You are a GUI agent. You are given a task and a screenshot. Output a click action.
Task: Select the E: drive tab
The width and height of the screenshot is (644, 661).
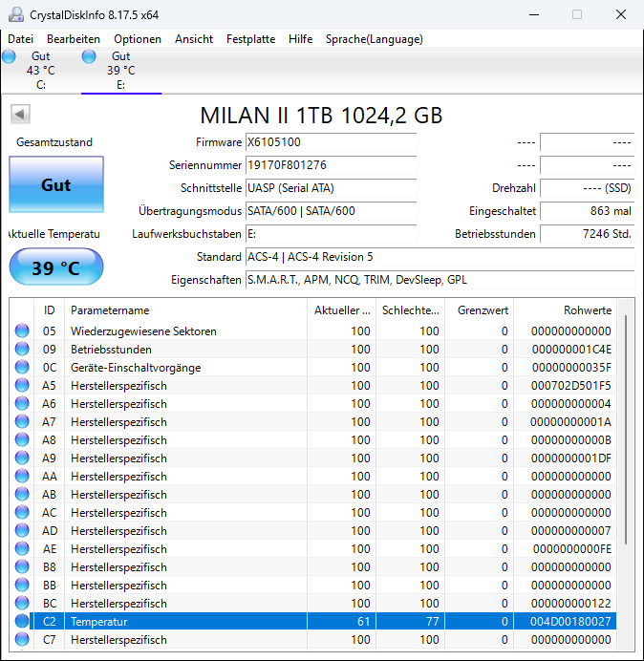121,71
